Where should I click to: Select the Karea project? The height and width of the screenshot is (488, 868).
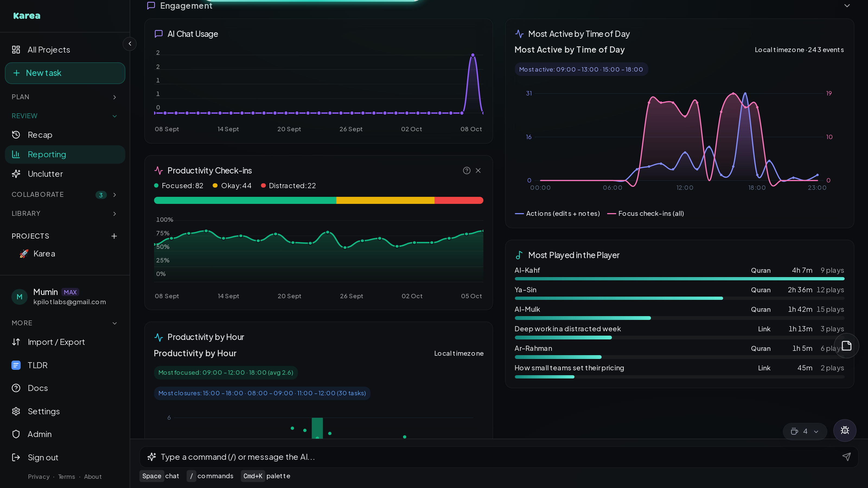(x=65, y=253)
